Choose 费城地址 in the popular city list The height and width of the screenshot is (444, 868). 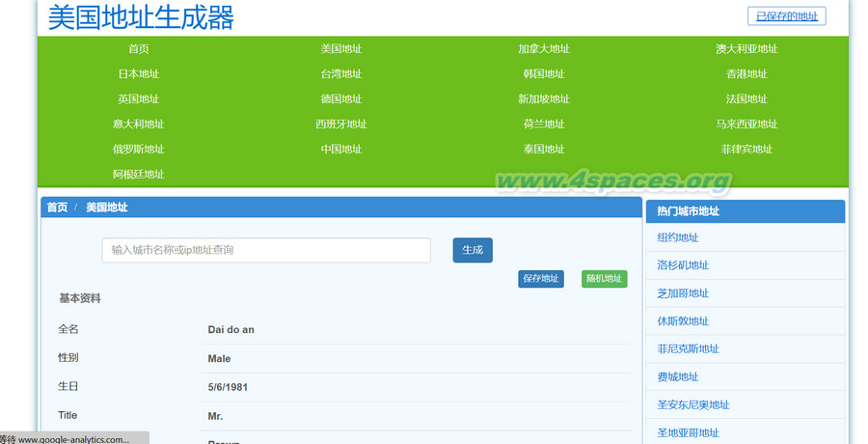[678, 376]
